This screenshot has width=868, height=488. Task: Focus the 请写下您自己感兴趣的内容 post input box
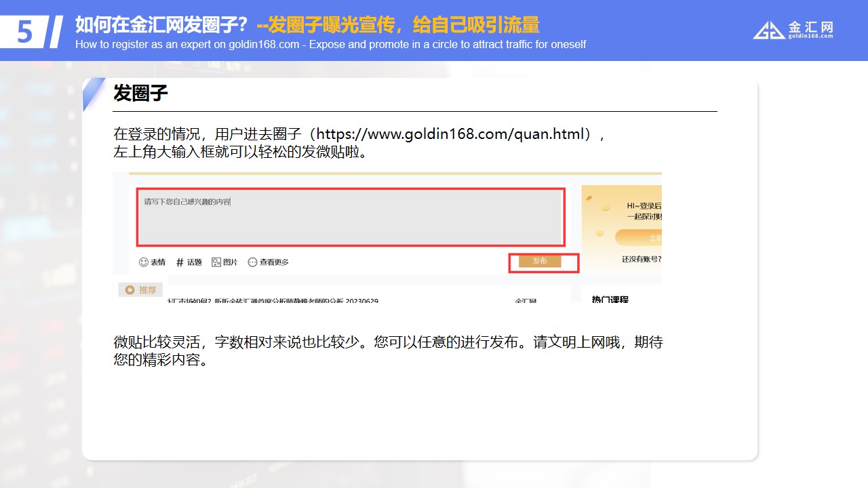point(351,217)
